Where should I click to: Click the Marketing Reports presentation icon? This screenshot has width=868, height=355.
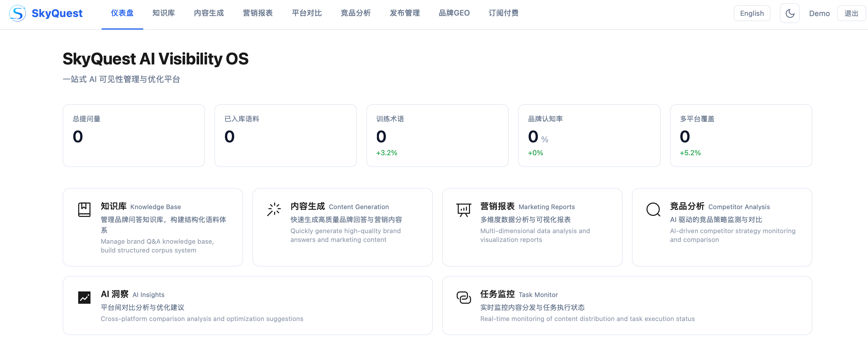464,209
